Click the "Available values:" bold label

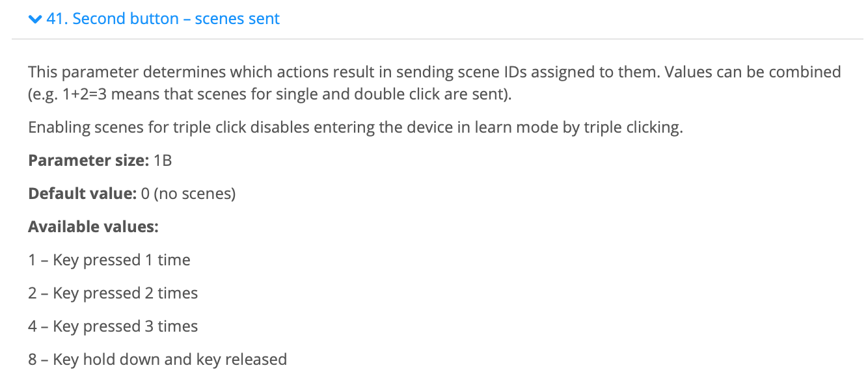coord(94,226)
